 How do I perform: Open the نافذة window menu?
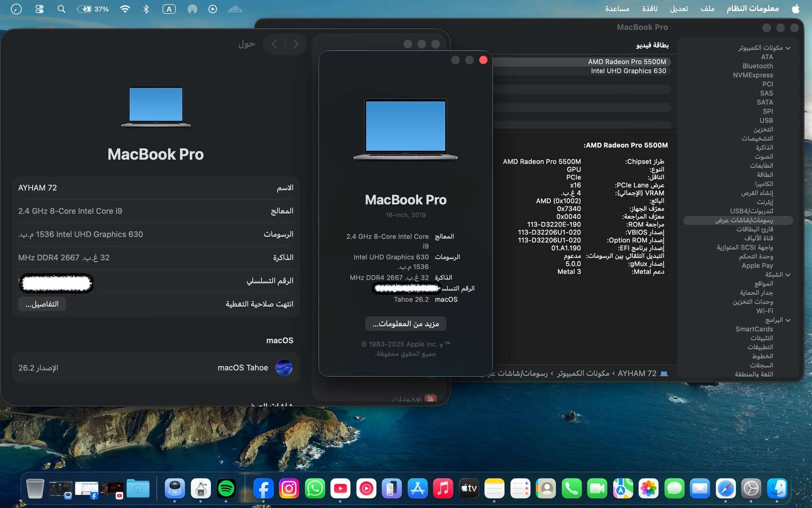click(650, 9)
